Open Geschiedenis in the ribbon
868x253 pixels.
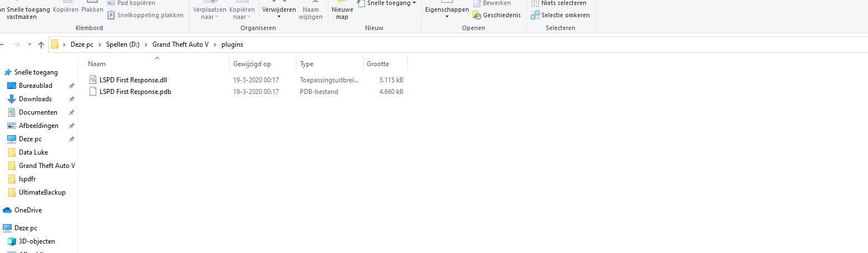[497, 15]
